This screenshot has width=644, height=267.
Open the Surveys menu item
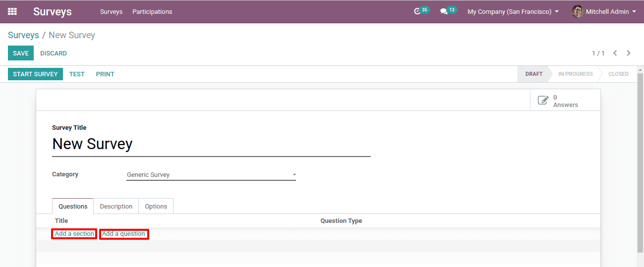[x=111, y=11]
